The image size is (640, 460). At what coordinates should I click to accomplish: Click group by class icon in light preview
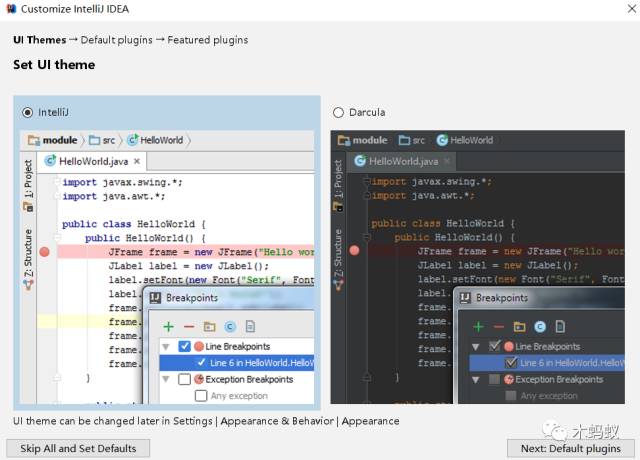(230, 327)
